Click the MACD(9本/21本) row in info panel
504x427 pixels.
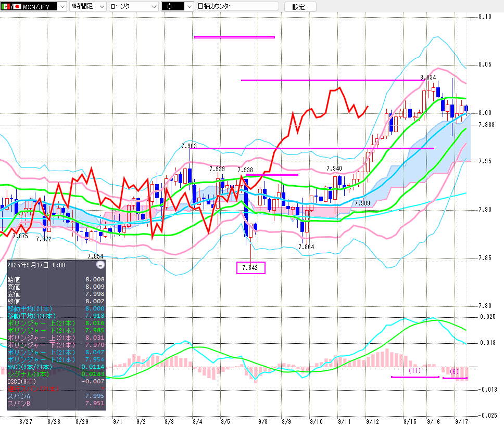click(x=56, y=367)
